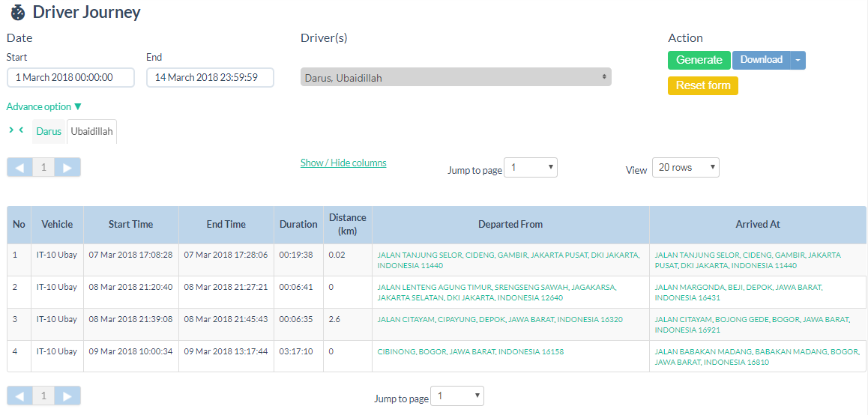Open the View rows dropdown
Image resolution: width=868 pixels, height=415 pixels.
(x=685, y=168)
